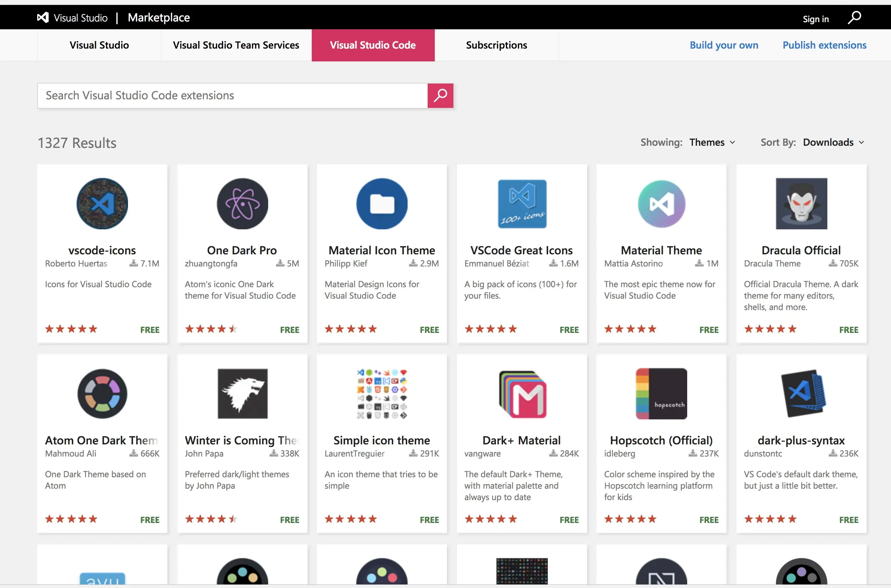Viewport: 891px width, 588px height.
Task: Select the Subscriptions tab
Action: (496, 45)
